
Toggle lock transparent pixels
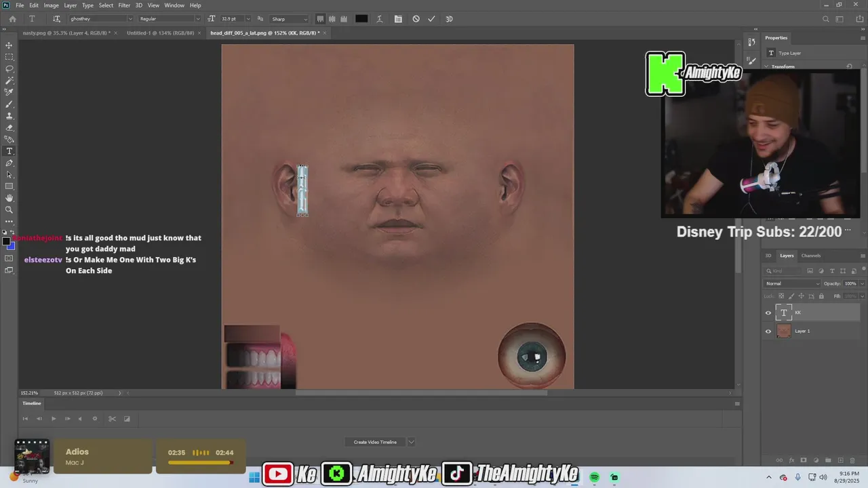point(781,296)
